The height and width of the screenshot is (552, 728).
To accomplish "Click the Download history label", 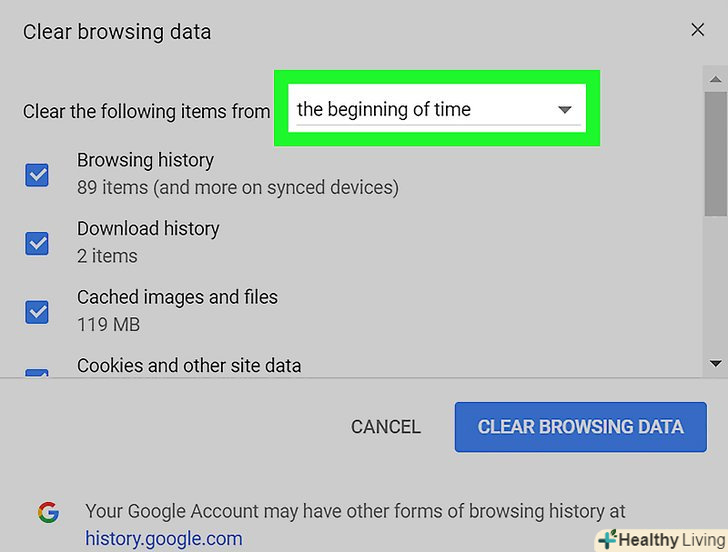I will [x=148, y=229].
